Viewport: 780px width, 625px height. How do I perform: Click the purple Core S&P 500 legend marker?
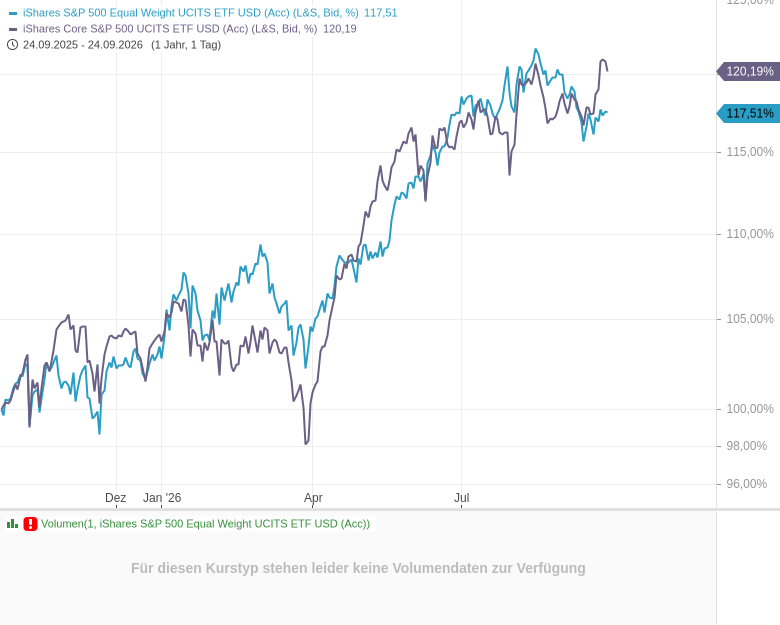click(13, 29)
